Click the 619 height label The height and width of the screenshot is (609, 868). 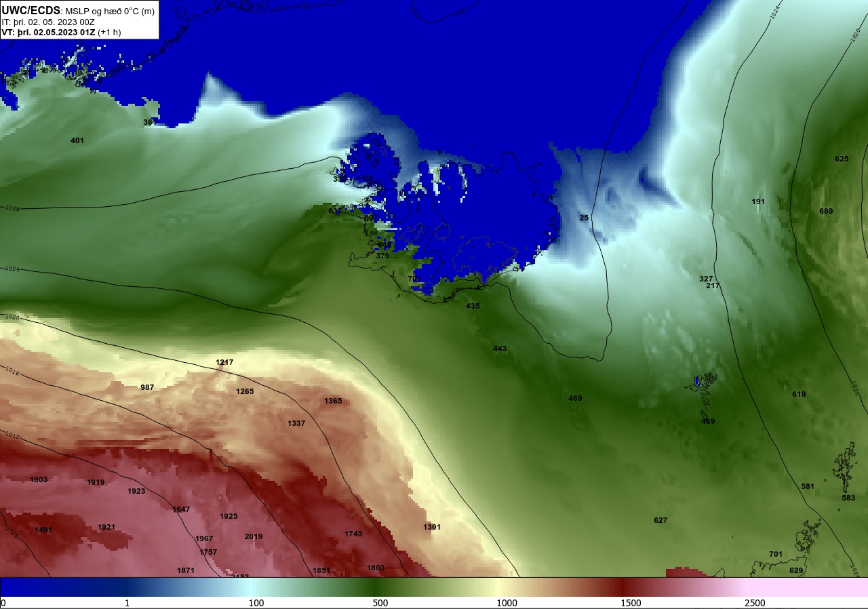tap(799, 394)
